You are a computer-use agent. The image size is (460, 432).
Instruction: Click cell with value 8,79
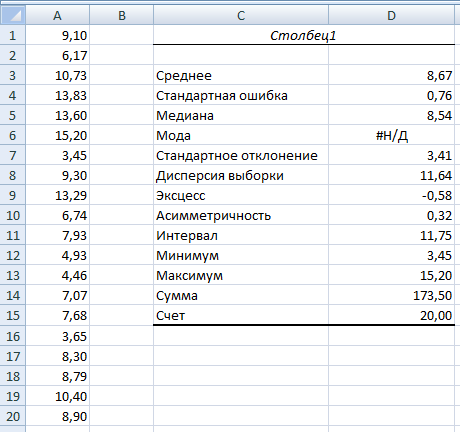point(57,376)
